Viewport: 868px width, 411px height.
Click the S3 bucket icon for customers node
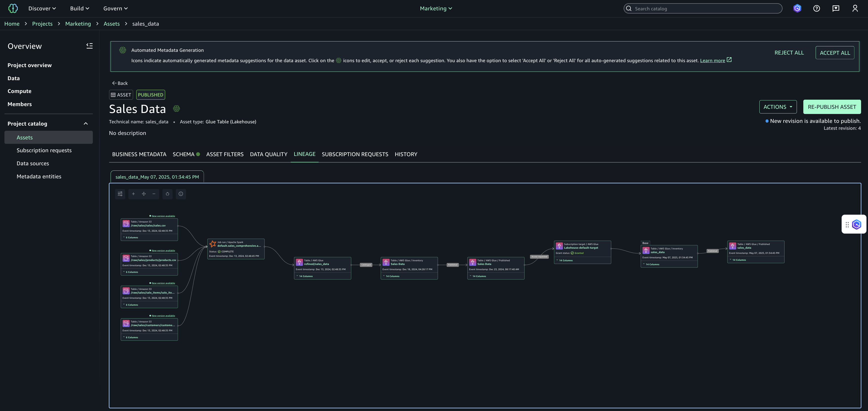(x=126, y=323)
